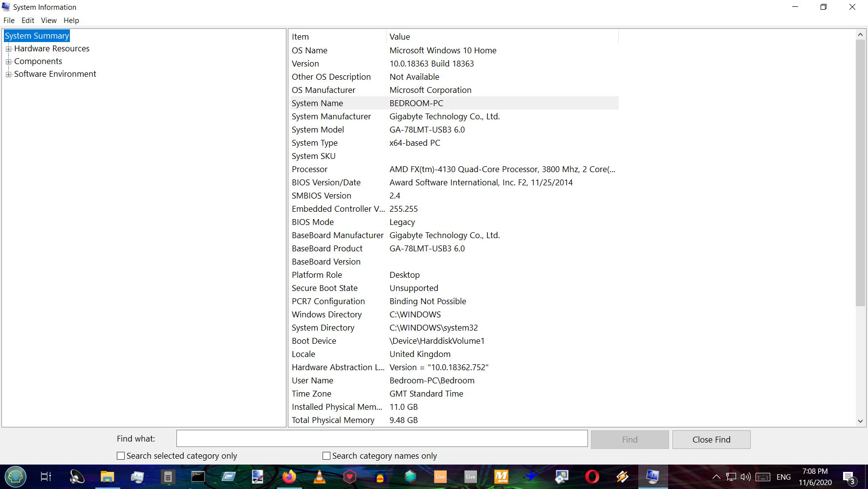
Task: Show hidden system tray icons
Action: pos(716,477)
